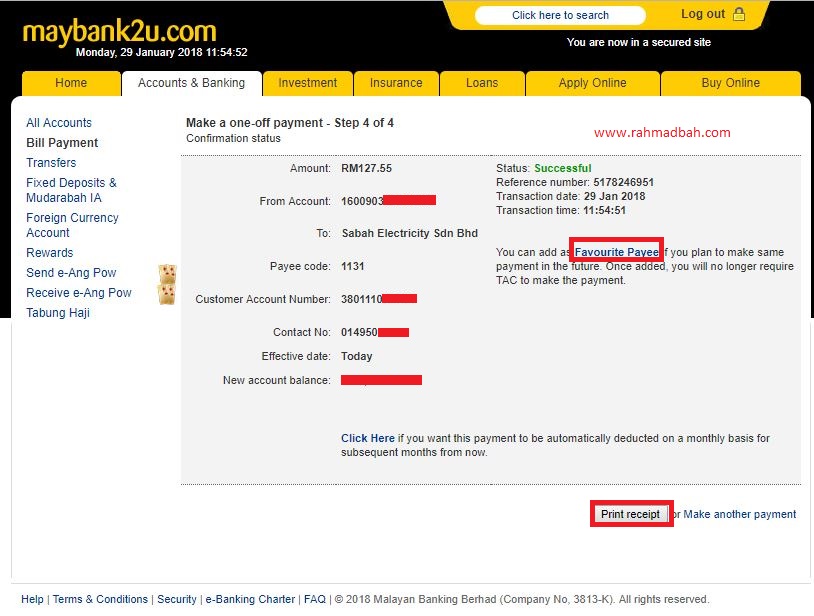Click the amount value RM127.55
814x616 pixels.
coord(367,168)
